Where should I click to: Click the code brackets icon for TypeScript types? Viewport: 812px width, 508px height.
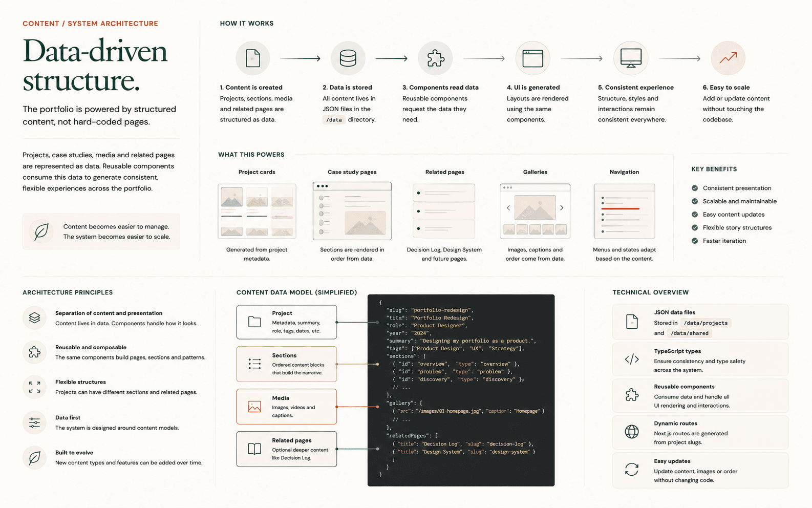pos(632,359)
